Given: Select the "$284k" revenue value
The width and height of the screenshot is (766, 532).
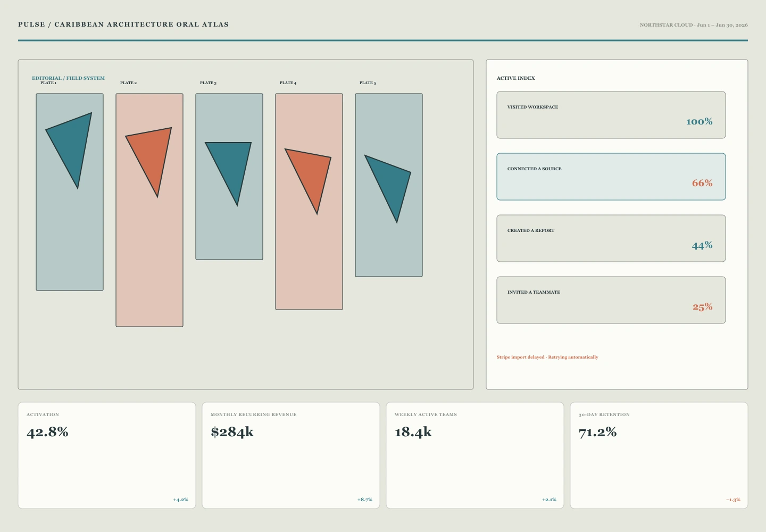Looking at the screenshot, I should [232, 432].
